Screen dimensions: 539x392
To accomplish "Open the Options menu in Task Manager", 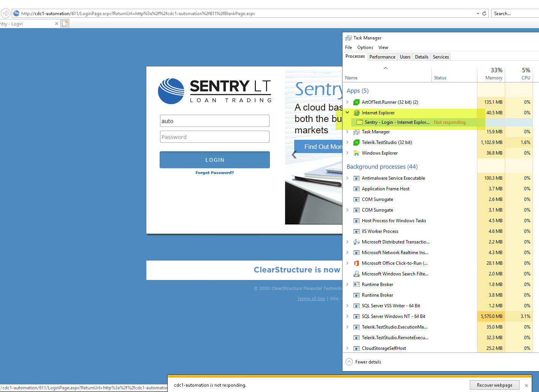I will [x=365, y=47].
